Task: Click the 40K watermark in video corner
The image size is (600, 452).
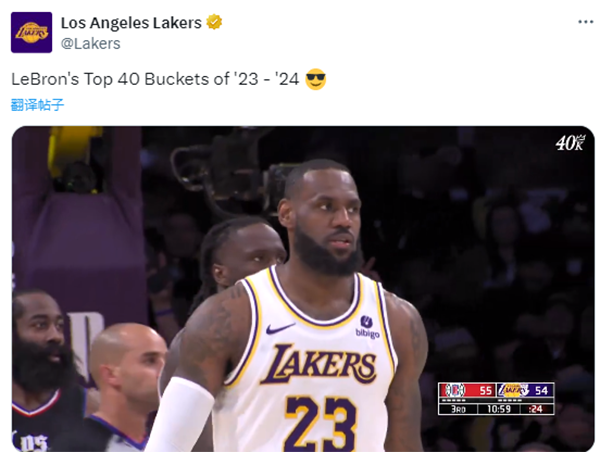Action: point(570,143)
